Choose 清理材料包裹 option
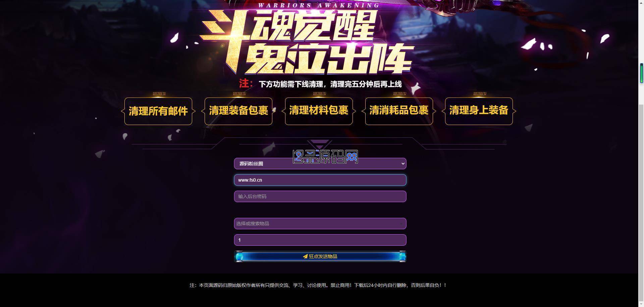The width and height of the screenshot is (644, 307). click(319, 111)
